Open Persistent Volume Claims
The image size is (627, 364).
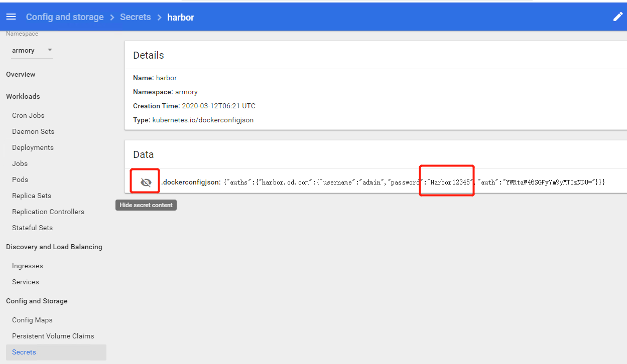[x=53, y=336]
